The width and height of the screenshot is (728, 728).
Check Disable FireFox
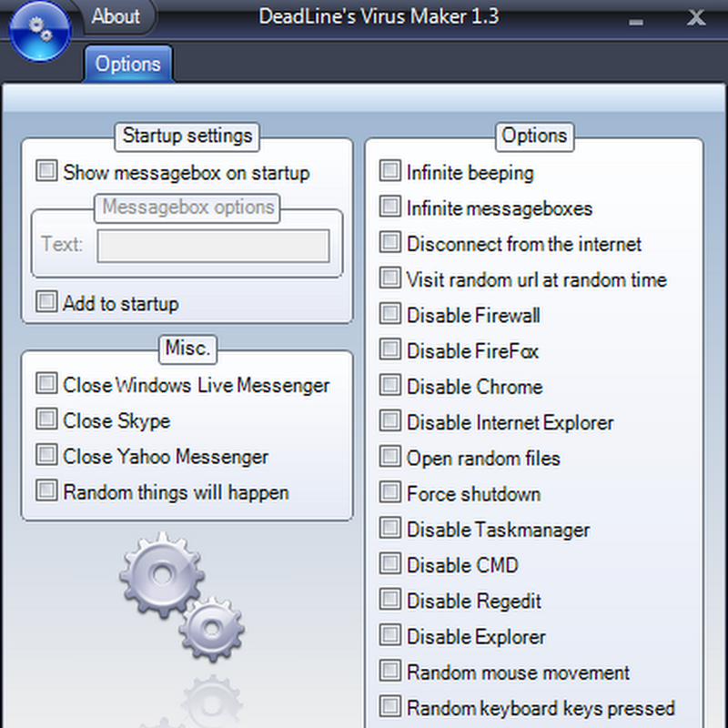tap(390, 349)
